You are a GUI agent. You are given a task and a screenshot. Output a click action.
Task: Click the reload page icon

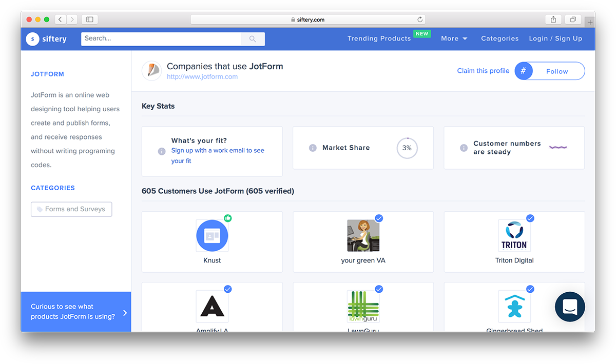(420, 19)
